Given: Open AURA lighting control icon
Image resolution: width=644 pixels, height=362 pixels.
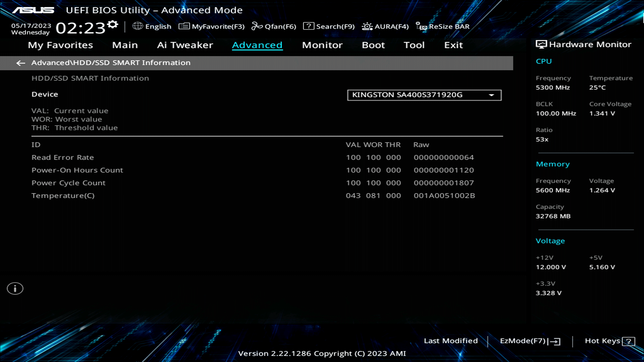Looking at the screenshot, I should tap(367, 26).
